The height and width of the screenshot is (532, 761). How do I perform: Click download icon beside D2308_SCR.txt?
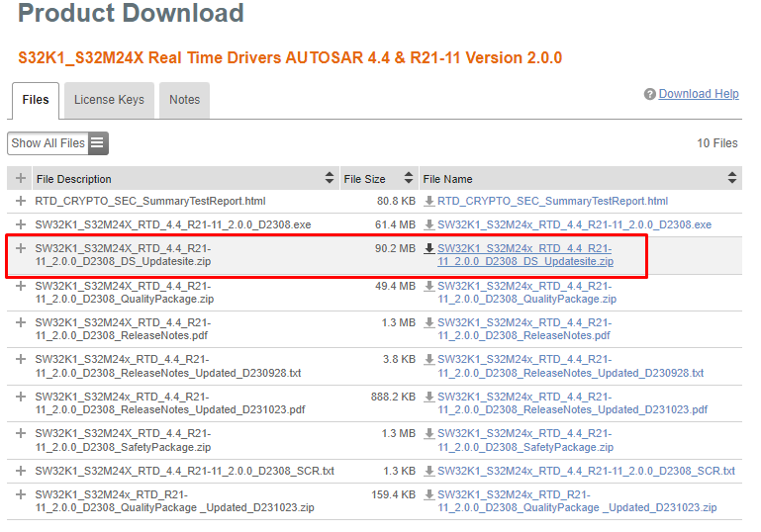point(429,471)
